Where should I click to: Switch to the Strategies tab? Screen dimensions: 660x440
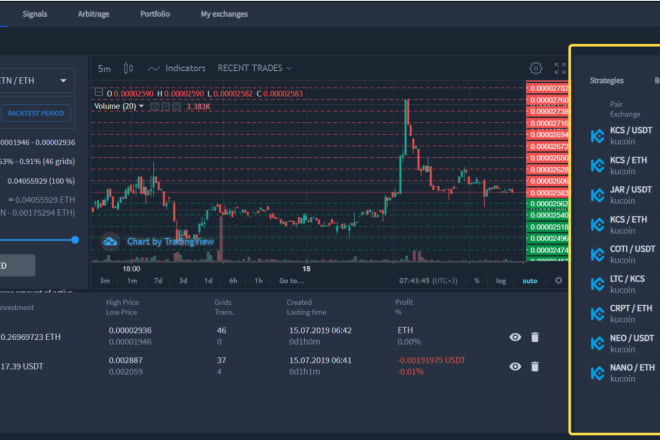click(607, 80)
